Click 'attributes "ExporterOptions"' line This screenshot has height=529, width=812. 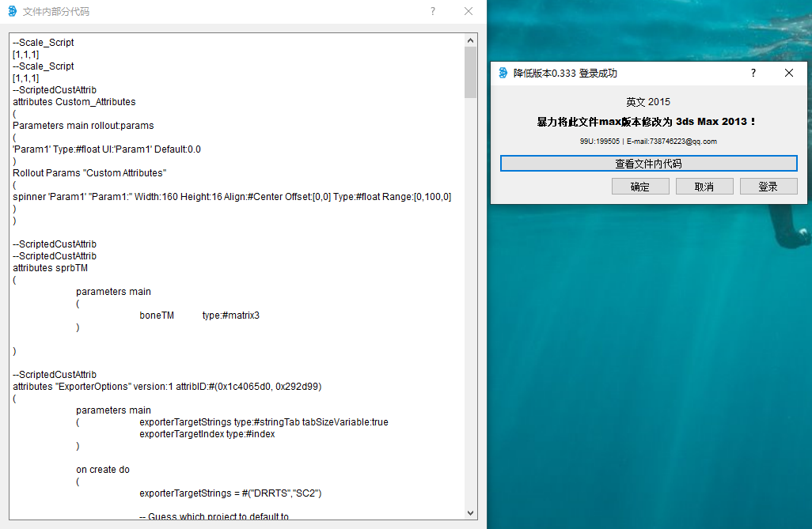(167, 387)
